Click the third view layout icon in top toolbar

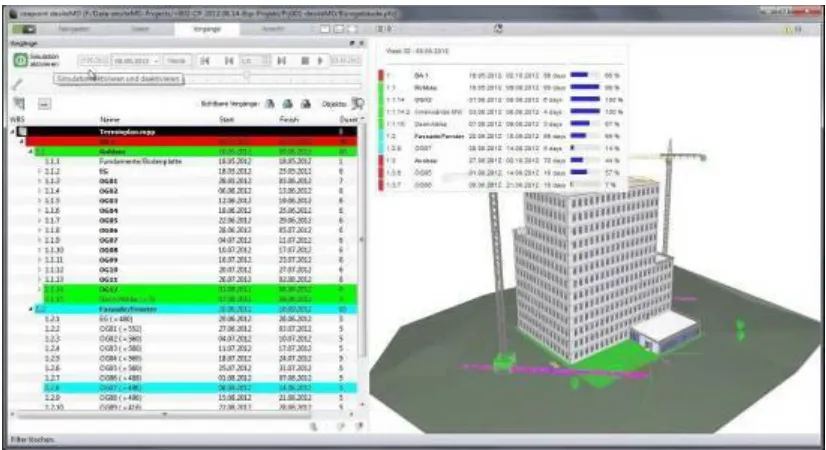pos(352,29)
